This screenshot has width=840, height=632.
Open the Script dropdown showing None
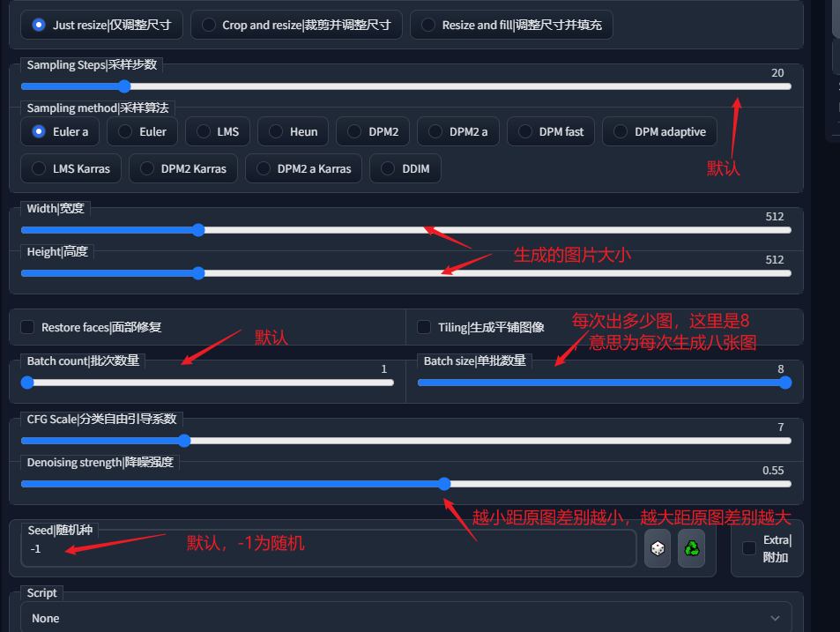tap(405, 618)
